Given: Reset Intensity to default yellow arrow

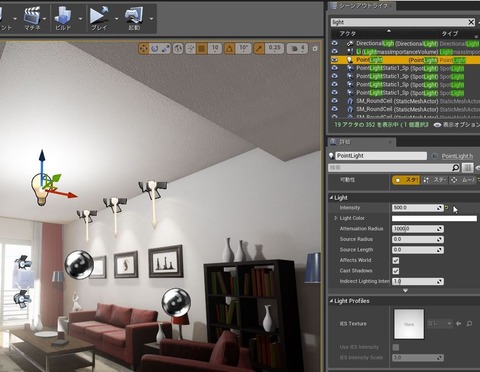Looking at the screenshot, I should (447, 208).
